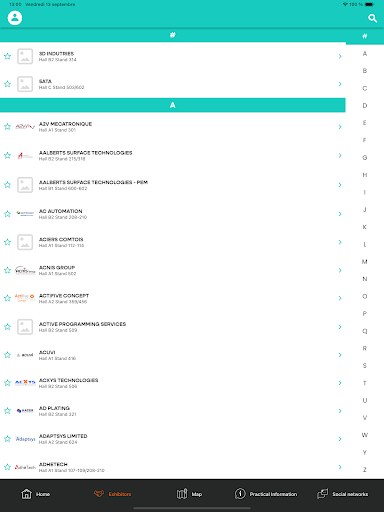Open Active Programming Services entry
This screenshot has height=512, width=384.
tap(173, 327)
